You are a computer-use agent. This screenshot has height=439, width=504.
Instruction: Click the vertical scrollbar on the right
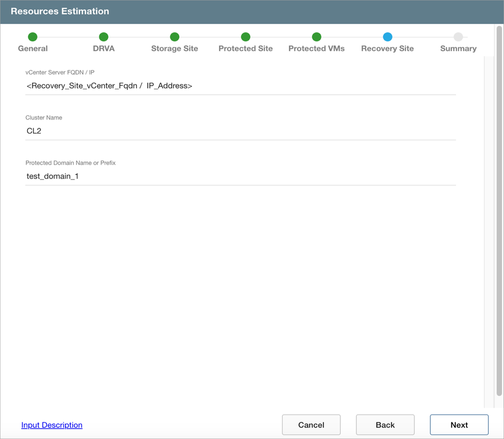[499, 211]
